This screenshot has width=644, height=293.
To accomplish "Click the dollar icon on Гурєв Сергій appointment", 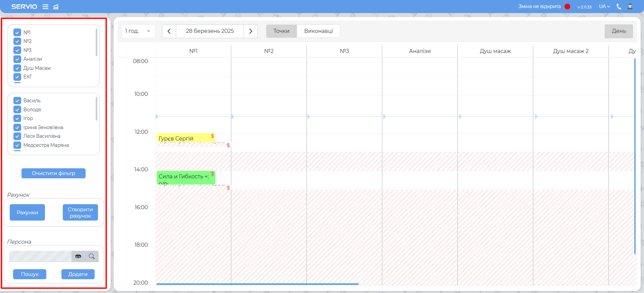I will [x=212, y=136].
